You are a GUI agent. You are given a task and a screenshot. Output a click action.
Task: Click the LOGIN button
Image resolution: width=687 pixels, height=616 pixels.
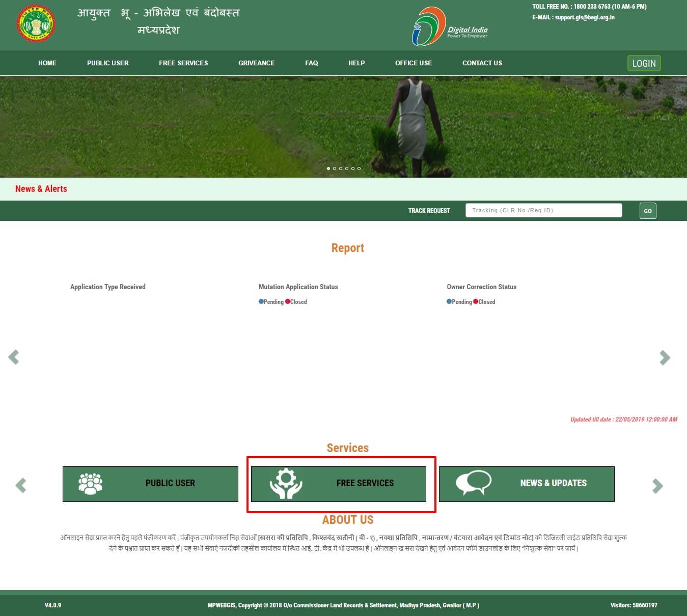[x=644, y=63]
